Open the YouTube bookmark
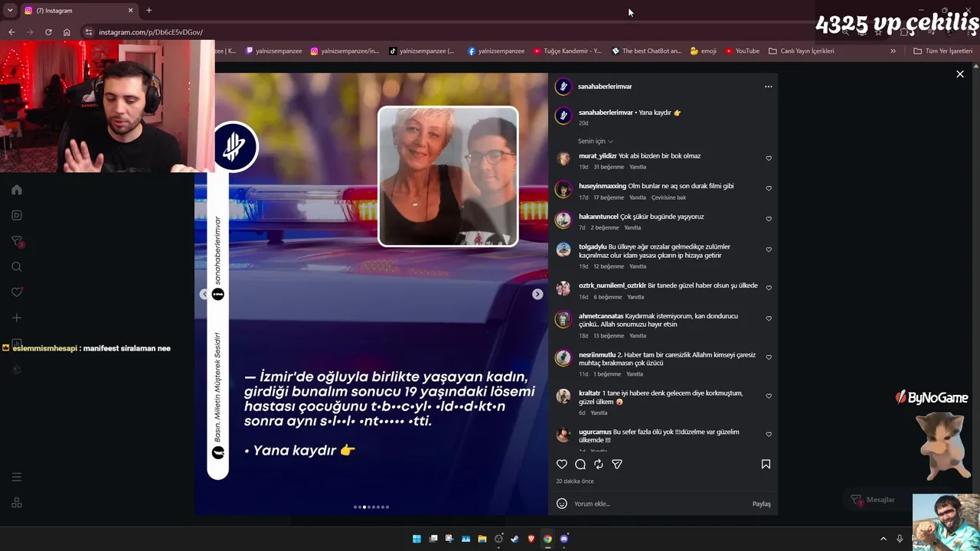The image size is (980, 551). (742, 51)
